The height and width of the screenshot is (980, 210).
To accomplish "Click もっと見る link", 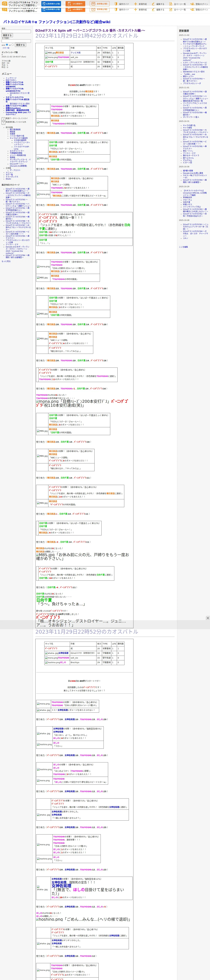I will (6, 261).
